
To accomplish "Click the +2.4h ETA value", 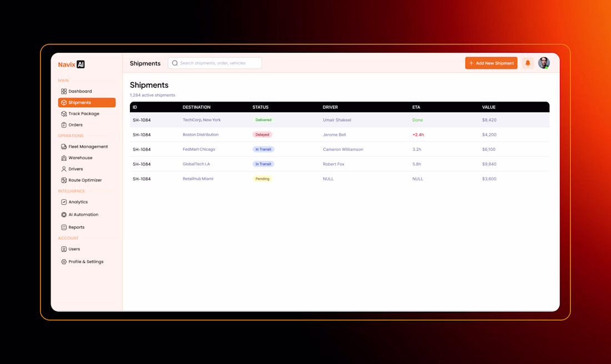I will [418, 135].
